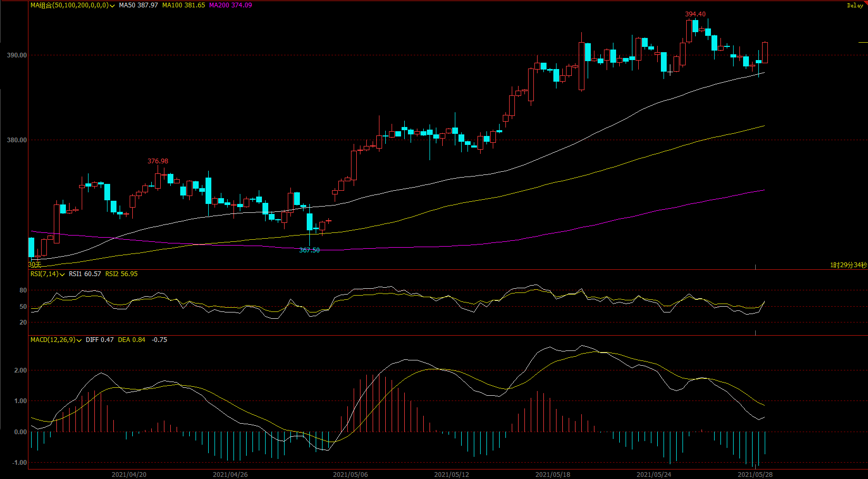Screen dimensions: 868x479
Task: Click the 2021/05/28 date label
Action: pyautogui.click(x=755, y=475)
